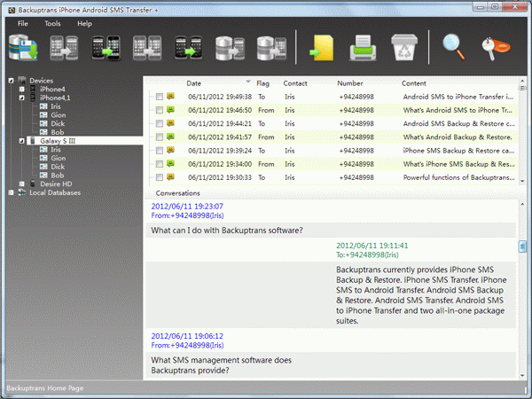Click the app icon in title bar
Image resolution: width=532 pixels, height=399 pixels.
tap(12, 10)
